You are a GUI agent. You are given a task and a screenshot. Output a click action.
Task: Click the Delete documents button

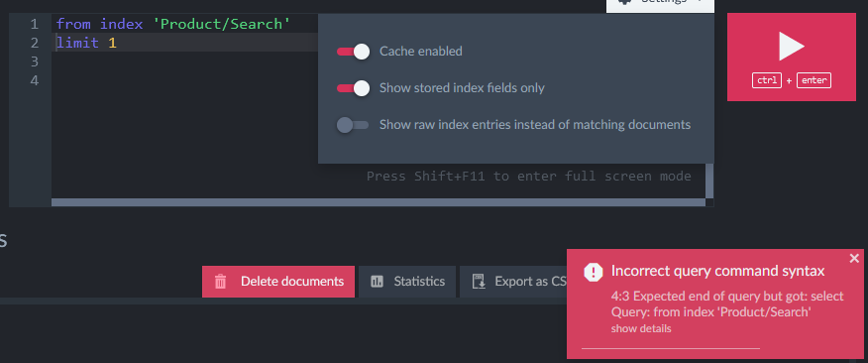(x=278, y=282)
